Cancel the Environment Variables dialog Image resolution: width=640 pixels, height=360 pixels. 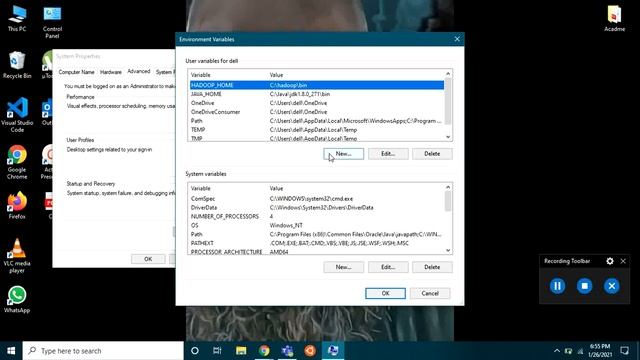tap(430, 293)
